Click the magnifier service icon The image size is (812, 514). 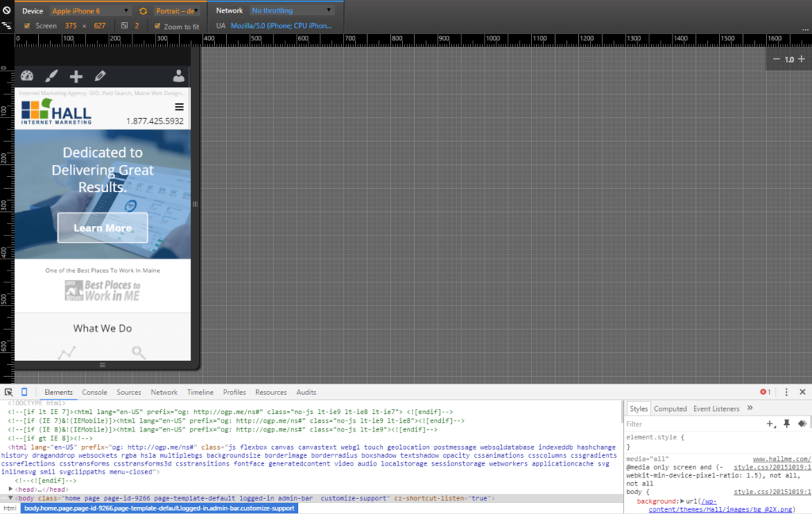[138, 353]
